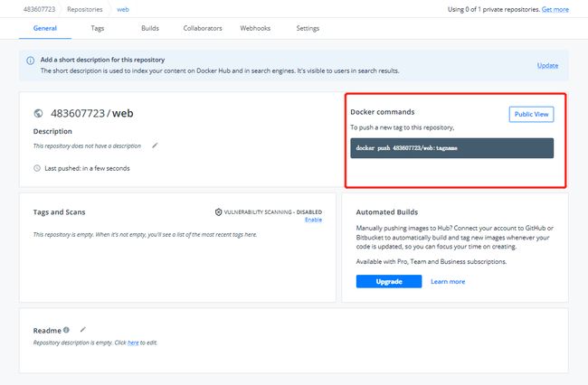Click the Update link in banner

pyautogui.click(x=547, y=66)
